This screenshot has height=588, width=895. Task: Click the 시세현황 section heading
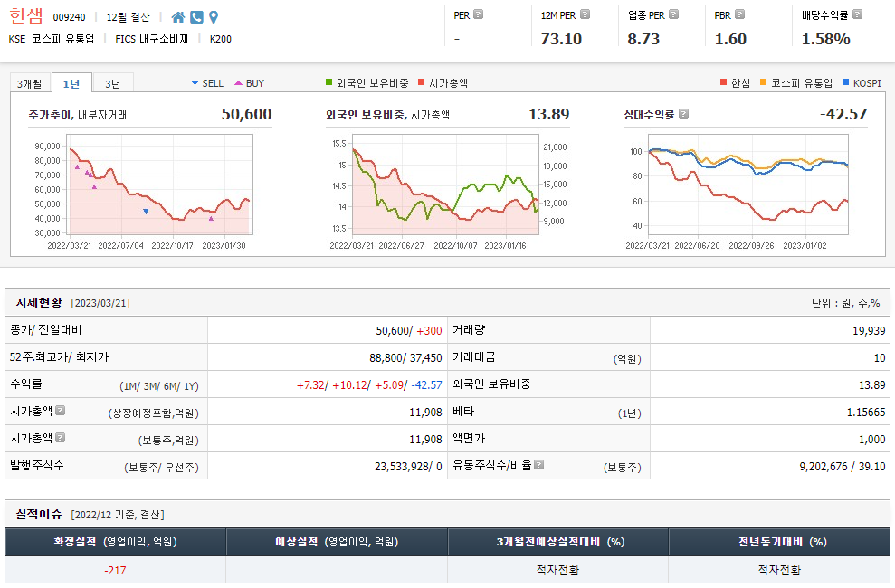(39, 302)
